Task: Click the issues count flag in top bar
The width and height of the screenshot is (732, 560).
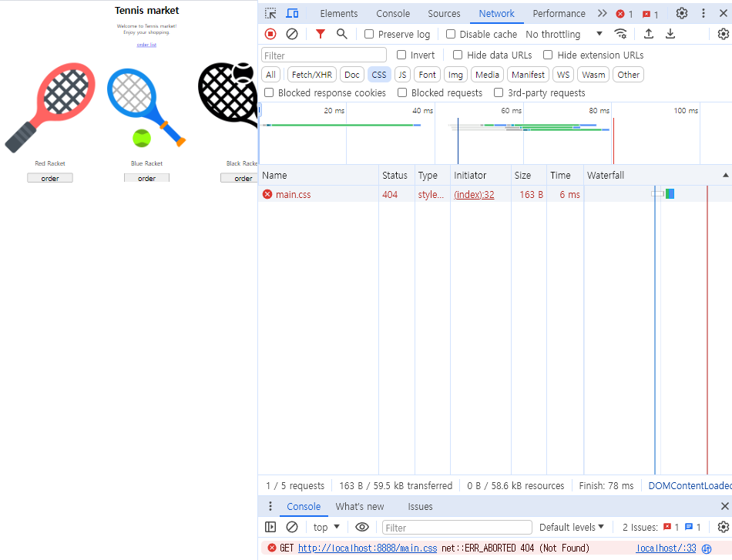Action: pyautogui.click(x=650, y=15)
